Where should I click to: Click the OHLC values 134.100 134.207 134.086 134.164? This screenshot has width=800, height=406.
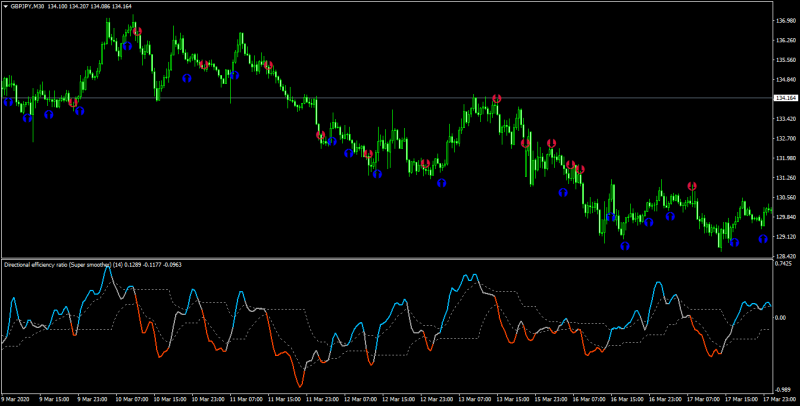(x=90, y=7)
